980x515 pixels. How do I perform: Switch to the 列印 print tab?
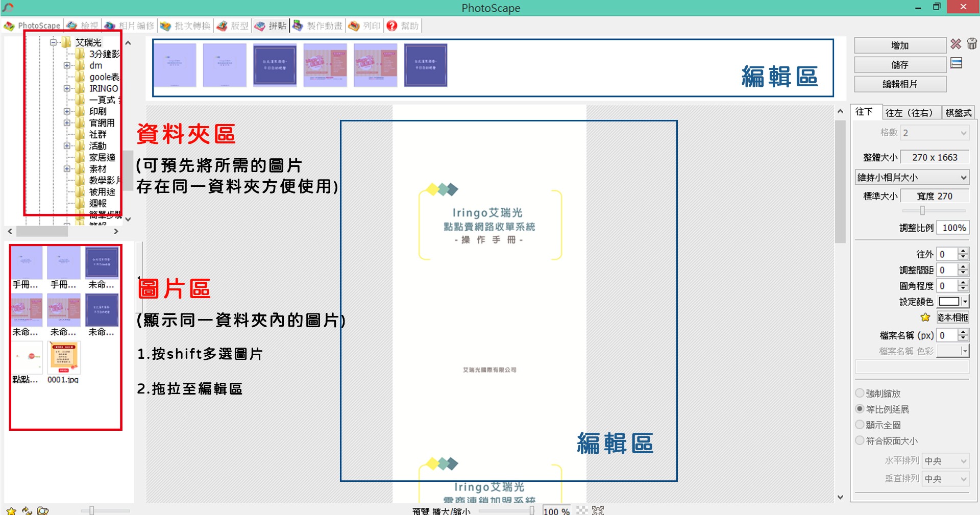(364, 26)
